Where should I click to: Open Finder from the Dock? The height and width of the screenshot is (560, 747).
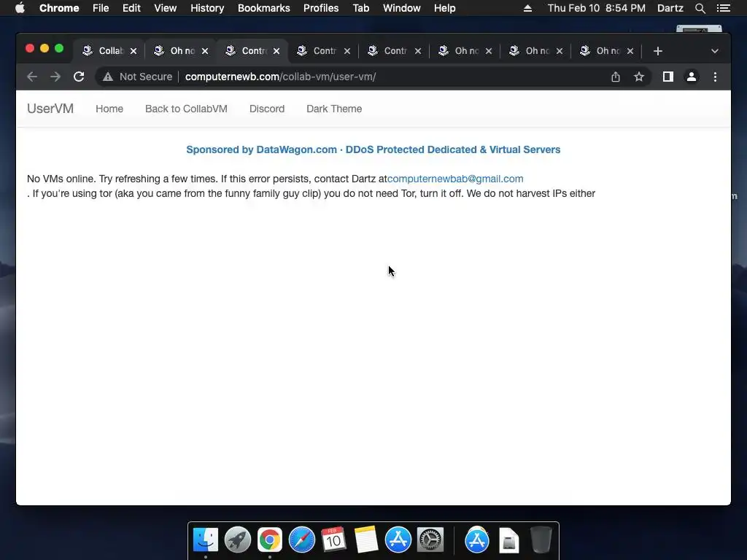pos(205,540)
